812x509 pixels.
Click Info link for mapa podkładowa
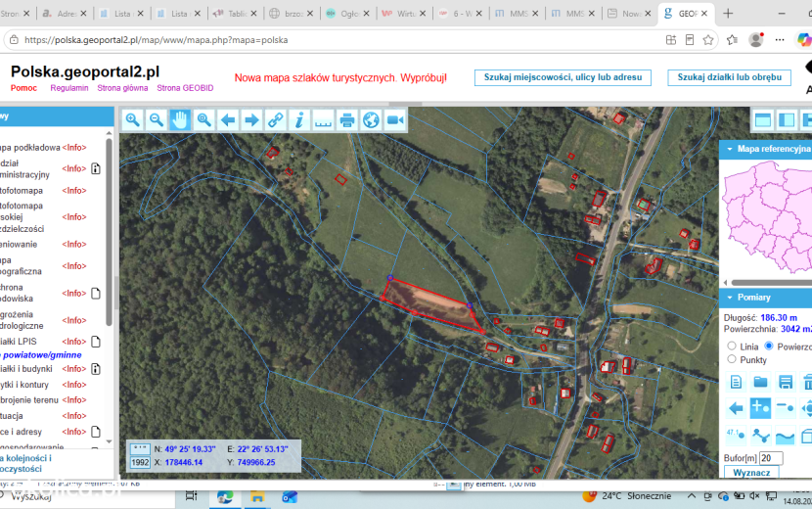(74, 148)
